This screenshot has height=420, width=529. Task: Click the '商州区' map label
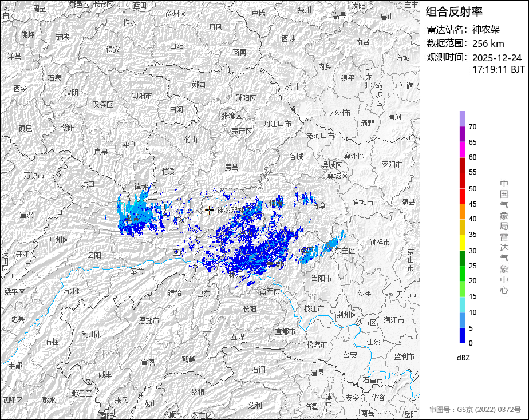pyautogui.click(x=175, y=14)
